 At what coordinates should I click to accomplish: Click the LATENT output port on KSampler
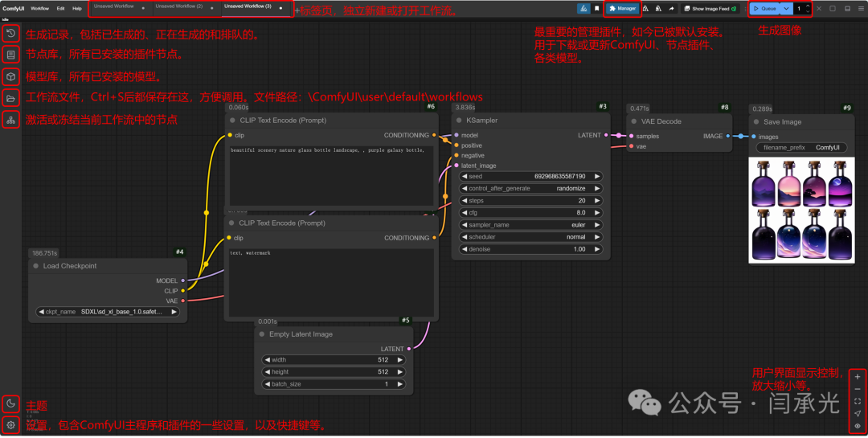606,135
